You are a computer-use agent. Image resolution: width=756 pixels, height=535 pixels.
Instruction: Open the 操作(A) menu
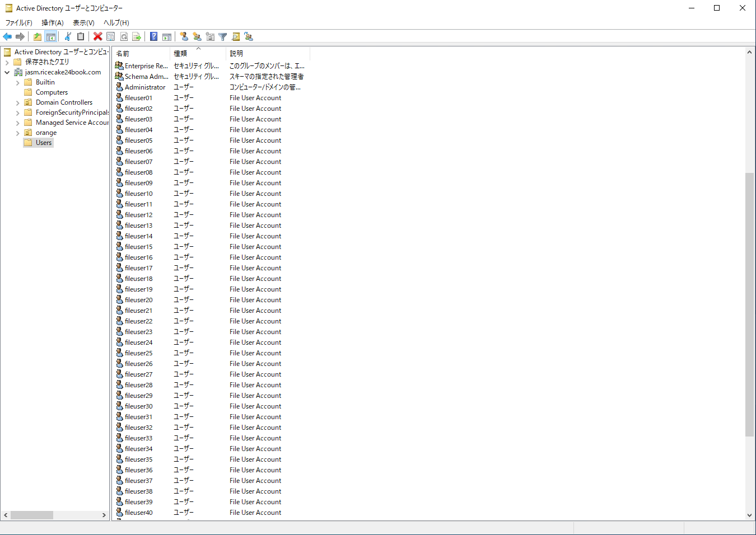pyautogui.click(x=52, y=23)
